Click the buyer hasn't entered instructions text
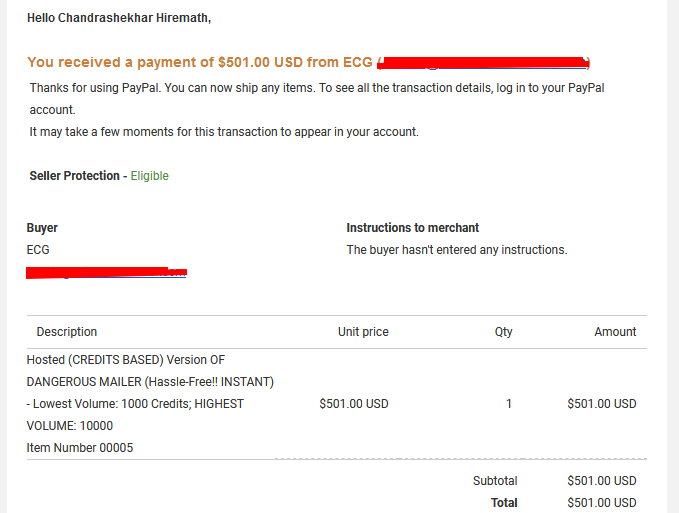Viewport: 679px width, 513px height. pyautogui.click(x=457, y=250)
